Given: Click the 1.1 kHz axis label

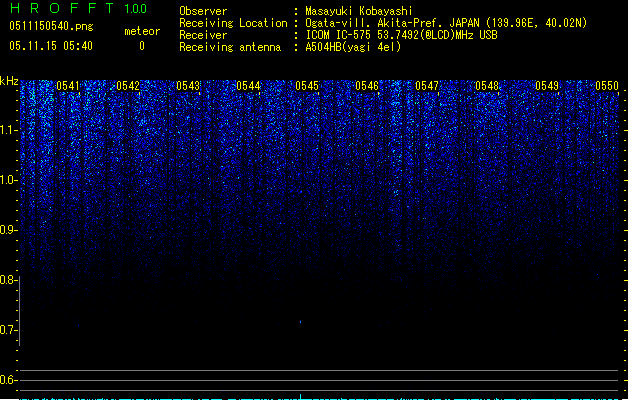Looking at the screenshot, I should (9, 130).
